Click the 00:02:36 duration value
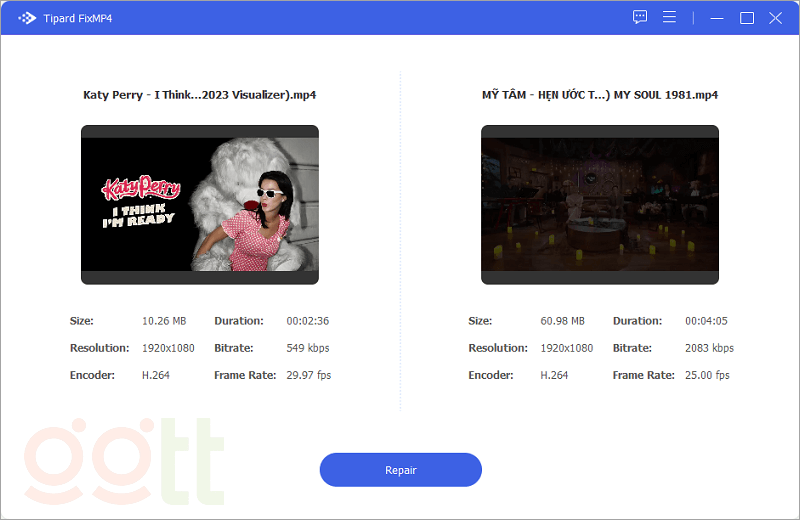Image resolution: width=800 pixels, height=520 pixels. pos(307,321)
